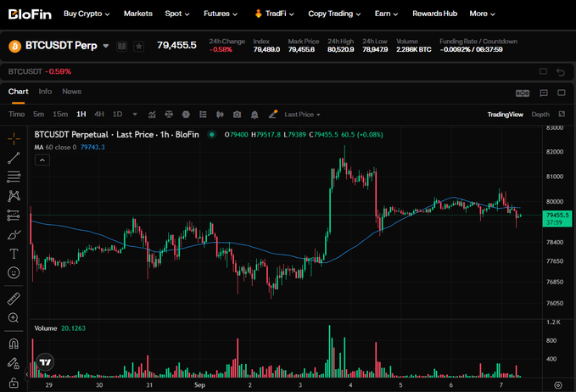Open the Earn menu
Screen dimensions: 576x392
(x=386, y=14)
